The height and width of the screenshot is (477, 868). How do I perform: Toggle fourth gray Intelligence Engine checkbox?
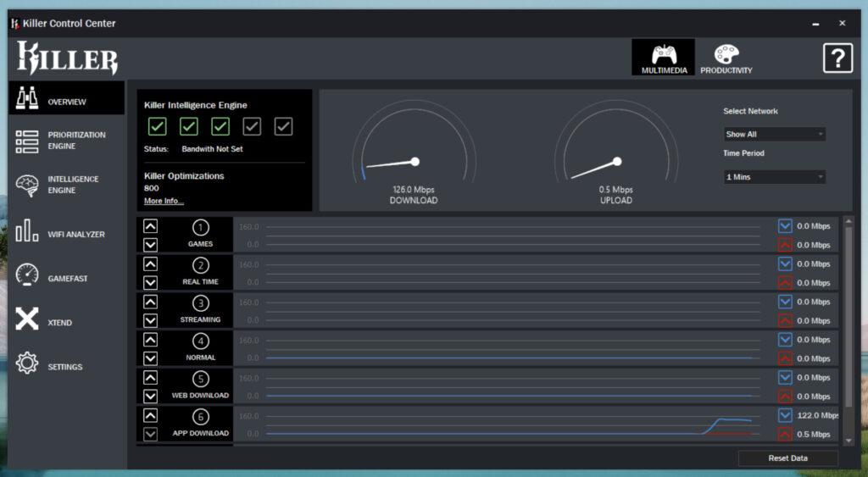(252, 126)
